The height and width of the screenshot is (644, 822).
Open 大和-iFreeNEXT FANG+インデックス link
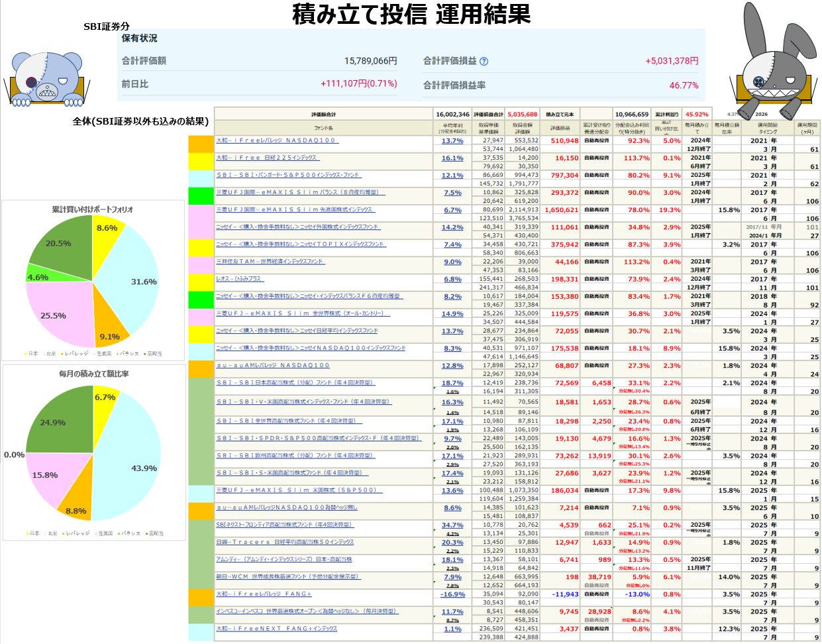pyautogui.click(x=276, y=628)
